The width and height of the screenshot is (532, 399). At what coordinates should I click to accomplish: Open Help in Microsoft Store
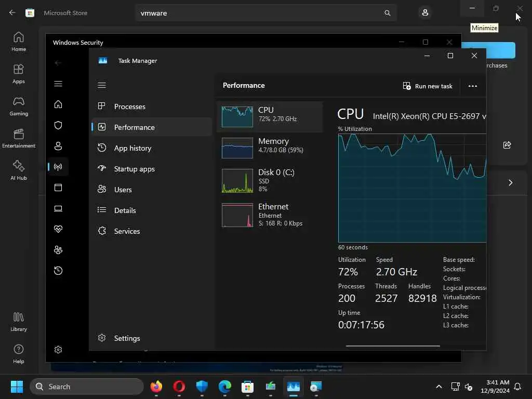[x=19, y=354]
